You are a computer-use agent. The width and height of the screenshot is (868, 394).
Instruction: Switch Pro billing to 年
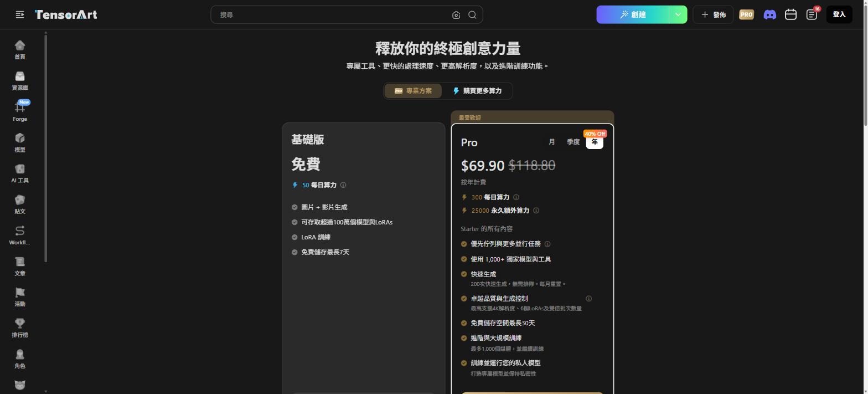pos(595,142)
